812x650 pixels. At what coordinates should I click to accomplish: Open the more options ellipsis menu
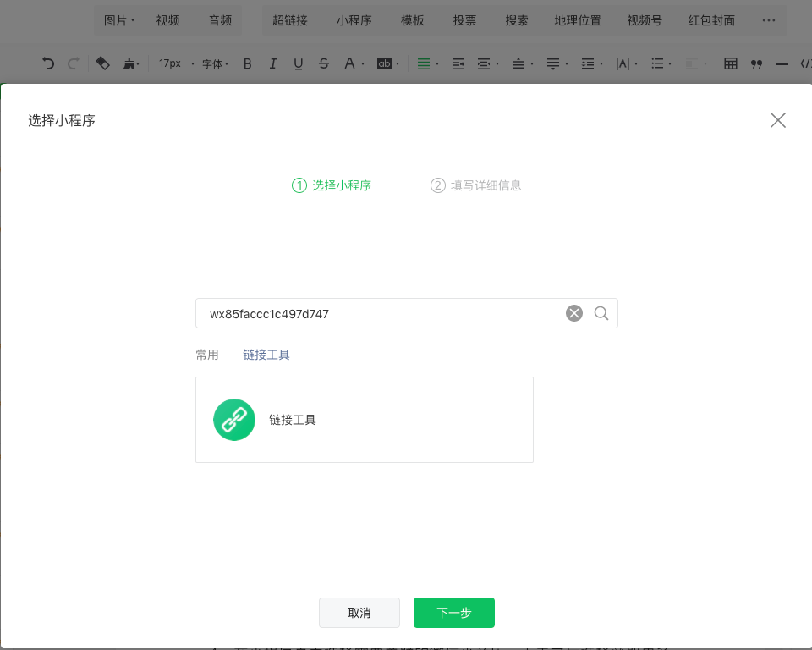pos(769,20)
